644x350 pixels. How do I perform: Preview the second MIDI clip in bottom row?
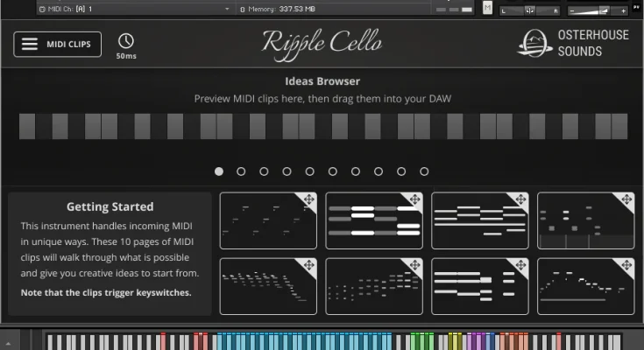coord(374,286)
